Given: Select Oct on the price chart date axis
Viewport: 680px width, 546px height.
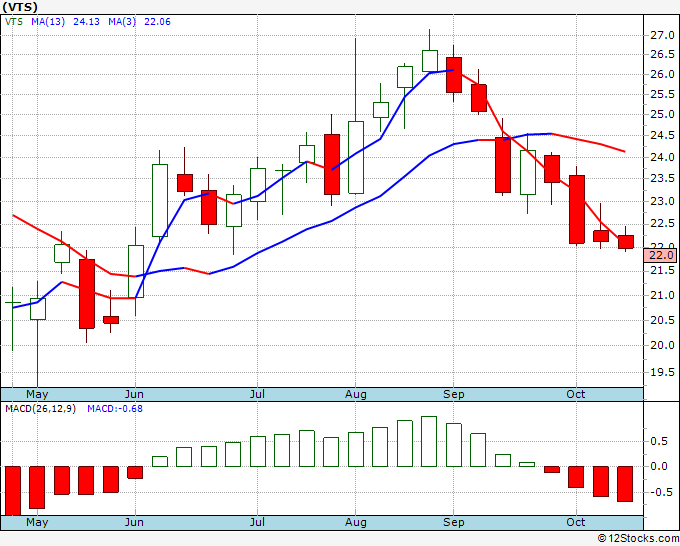Looking at the screenshot, I should (x=575, y=395).
